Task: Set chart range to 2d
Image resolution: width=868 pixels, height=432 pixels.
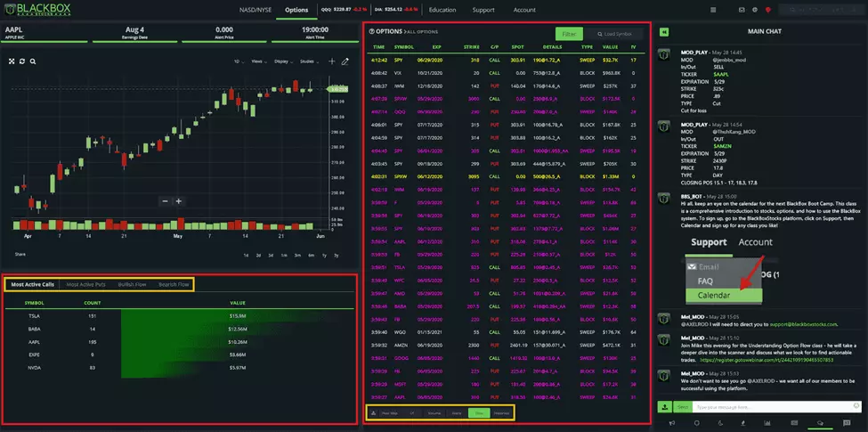Action: tap(258, 255)
